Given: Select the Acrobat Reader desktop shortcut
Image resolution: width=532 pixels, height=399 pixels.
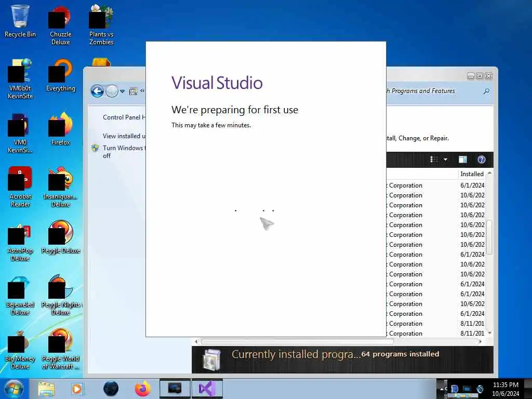Looking at the screenshot, I should pyautogui.click(x=20, y=187).
